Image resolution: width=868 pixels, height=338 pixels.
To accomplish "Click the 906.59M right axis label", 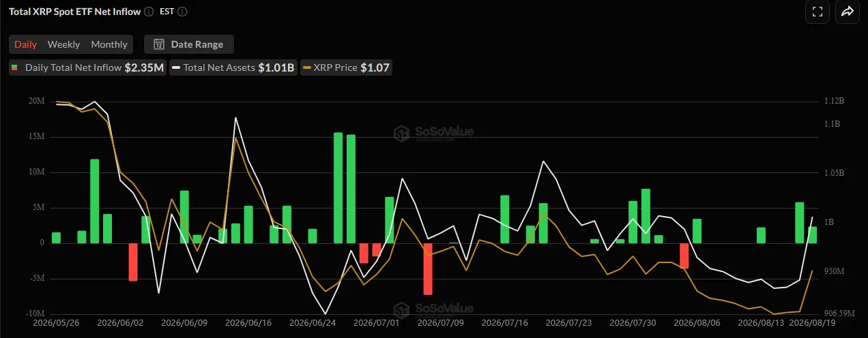I will [x=839, y=313].
